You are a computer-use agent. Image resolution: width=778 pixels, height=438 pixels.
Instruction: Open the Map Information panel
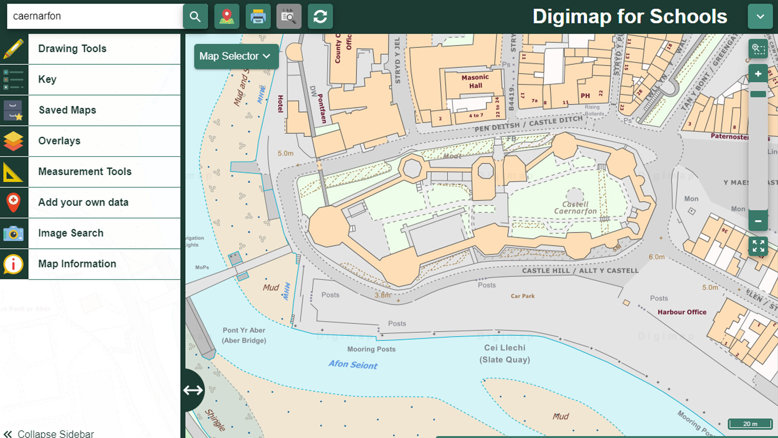point(104,264)
